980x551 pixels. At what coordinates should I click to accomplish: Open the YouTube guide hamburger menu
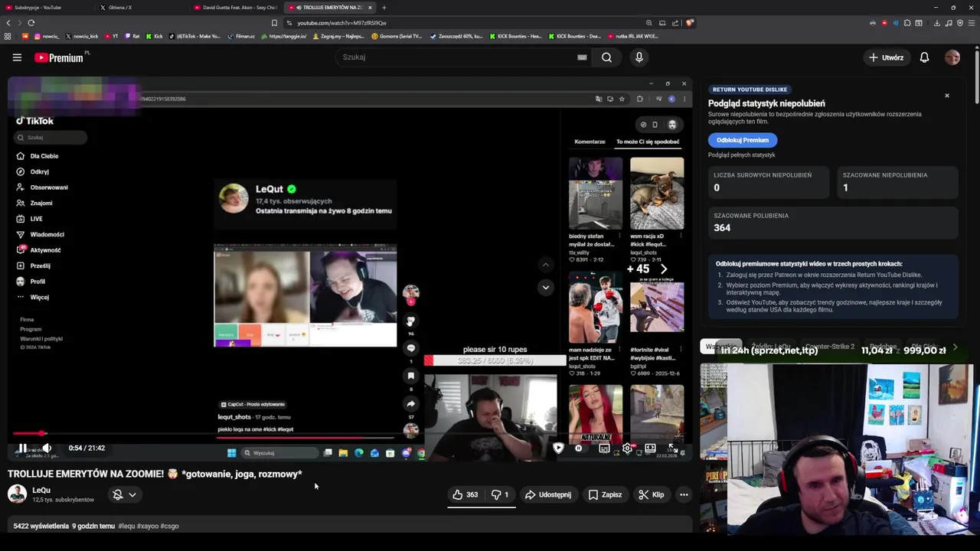[17, 57]
